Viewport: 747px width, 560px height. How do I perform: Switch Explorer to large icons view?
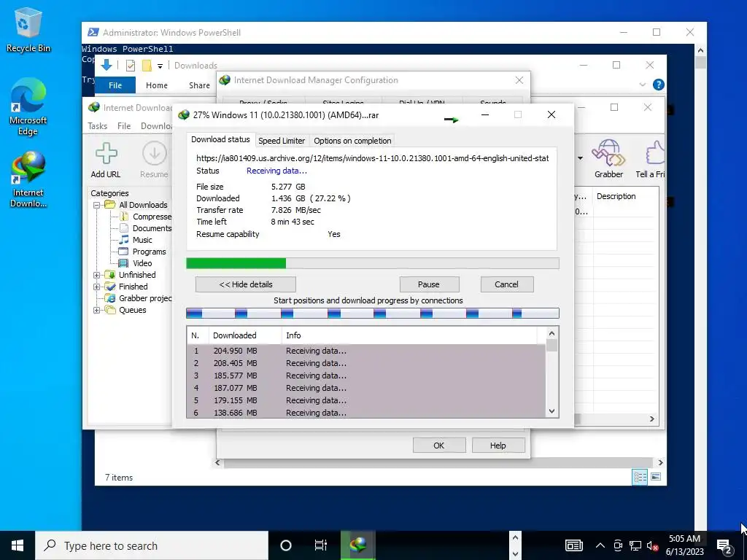tap(656, 477)
